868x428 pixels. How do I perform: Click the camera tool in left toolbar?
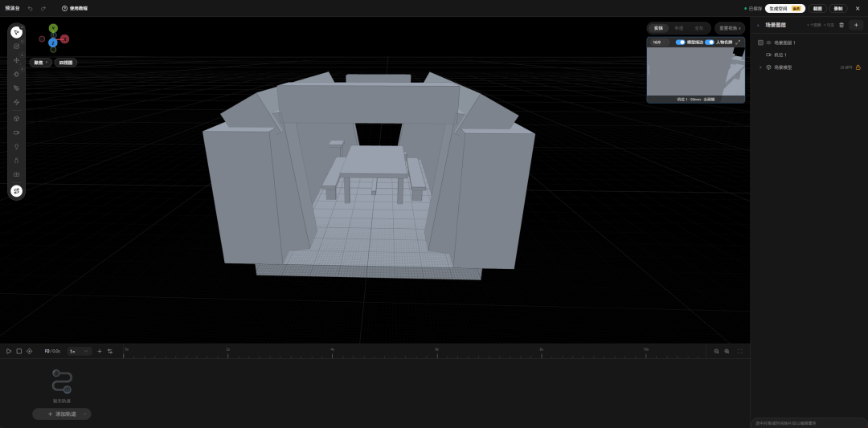coord(17,132)
